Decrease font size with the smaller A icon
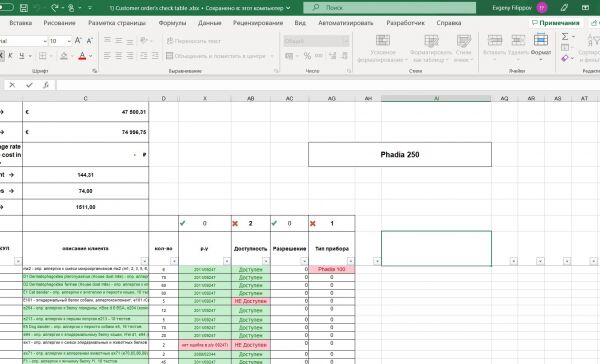Image resolution: width=600 pixels, height=364 pixels. (90, 41)
